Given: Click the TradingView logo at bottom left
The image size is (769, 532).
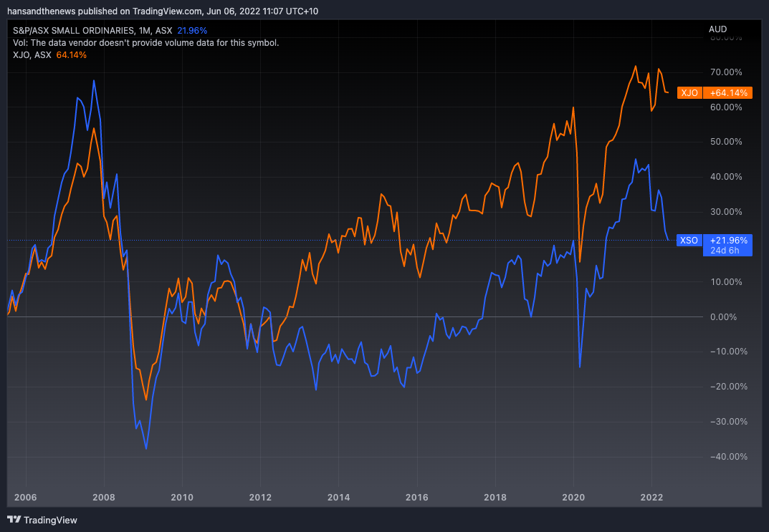Looking at the screenshot, I should click(x=42, y=520).
